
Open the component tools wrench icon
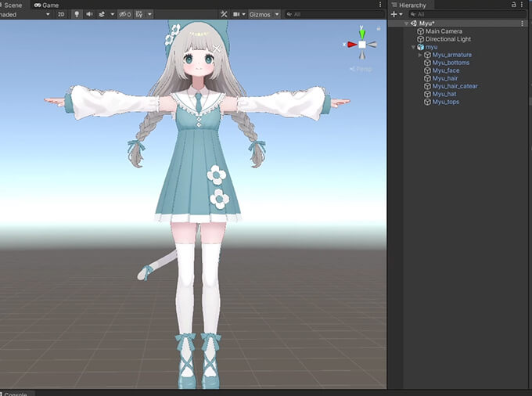tap(224, 14)
